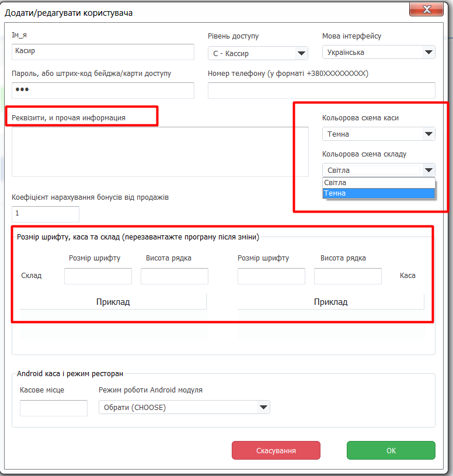
Task: Click the Касове місце input field
Action: pyautogui.click(x=54, y=408)
